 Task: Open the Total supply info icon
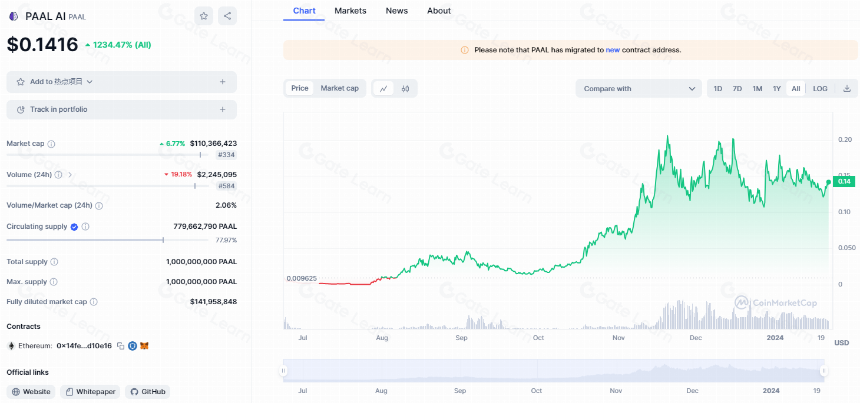[54, 262]
